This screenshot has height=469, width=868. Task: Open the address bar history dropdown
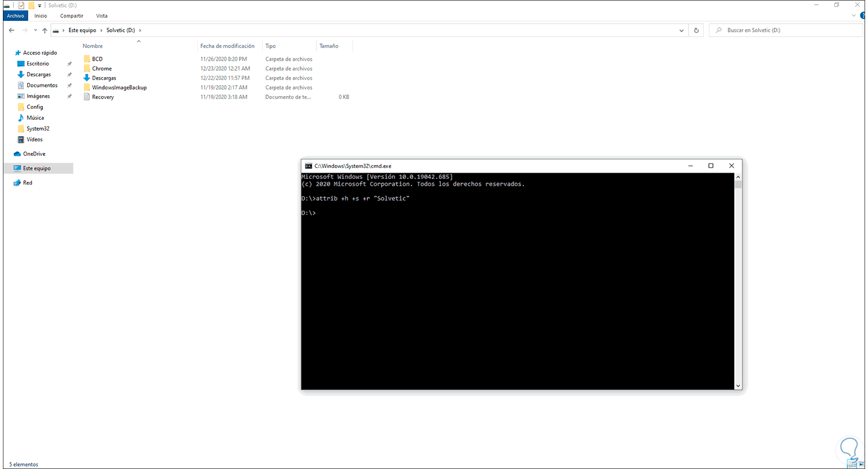click(681, 30)
